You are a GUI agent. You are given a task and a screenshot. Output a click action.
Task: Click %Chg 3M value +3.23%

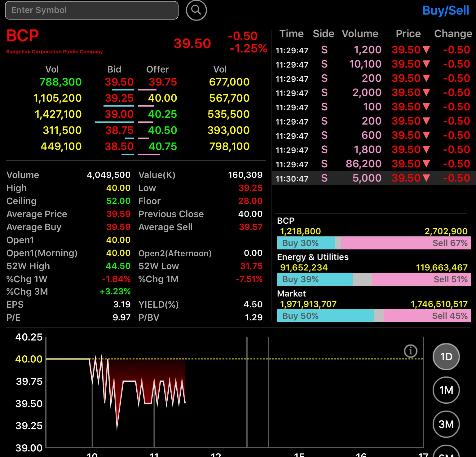click(115, 291)
